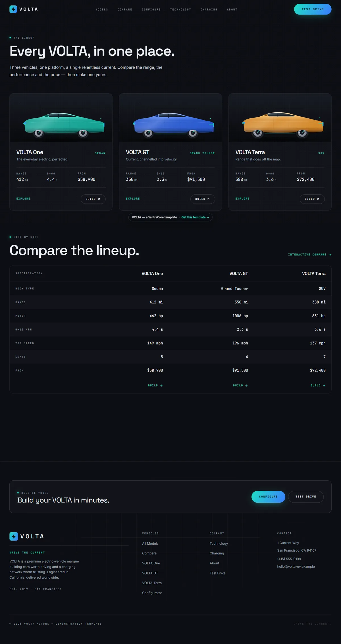
Task: Click the 1 Current Way address line
Action: point(288,543)
